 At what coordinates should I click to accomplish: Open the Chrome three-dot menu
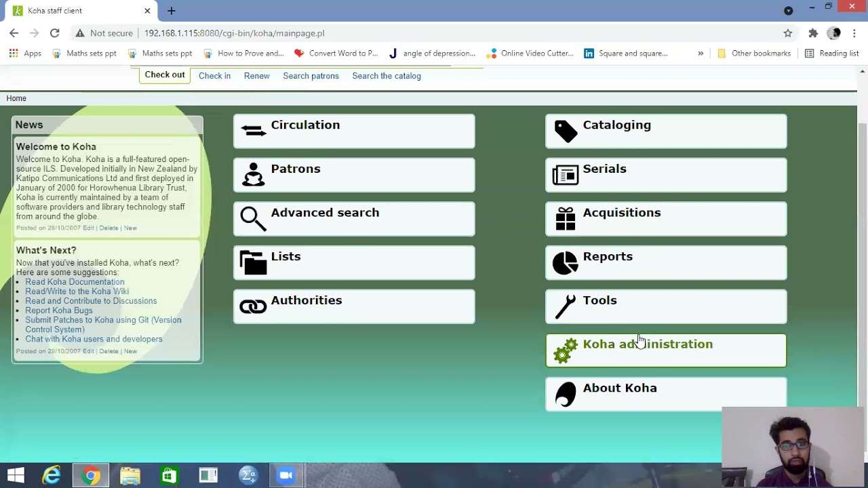854,33
